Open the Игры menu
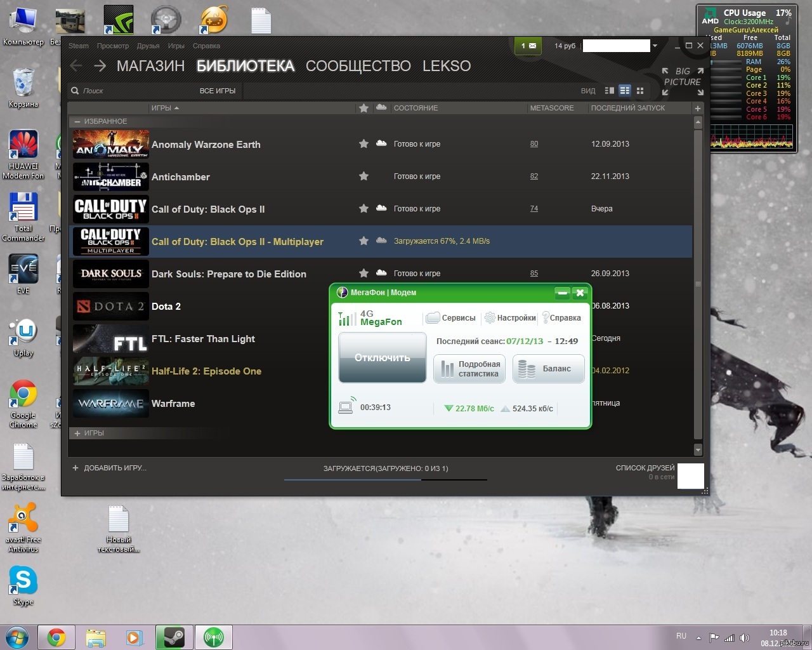Image resolution: width=812 pixels, height=650 pixels. click(176, 46)
